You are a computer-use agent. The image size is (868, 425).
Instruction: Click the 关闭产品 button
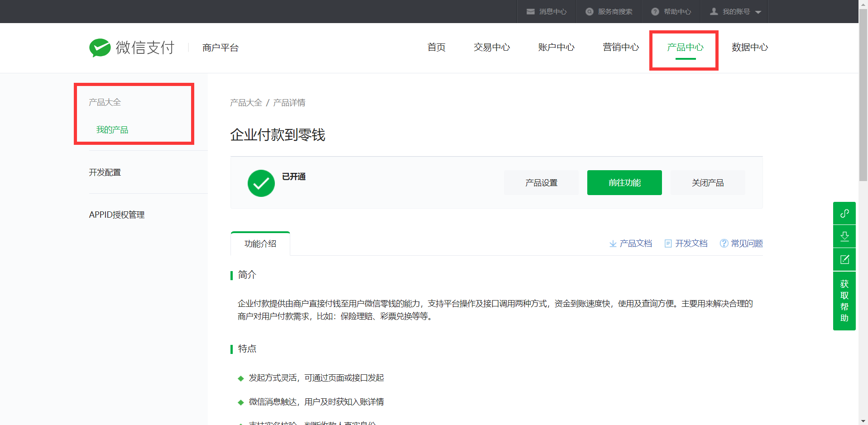(708, 183)
